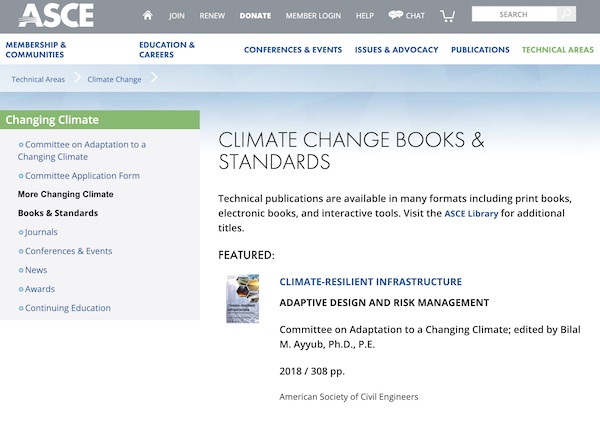600x428 pixels.
Task: Click the Climate-Resilient Infrastructure book cover
Action: click(x=243, y=299)
